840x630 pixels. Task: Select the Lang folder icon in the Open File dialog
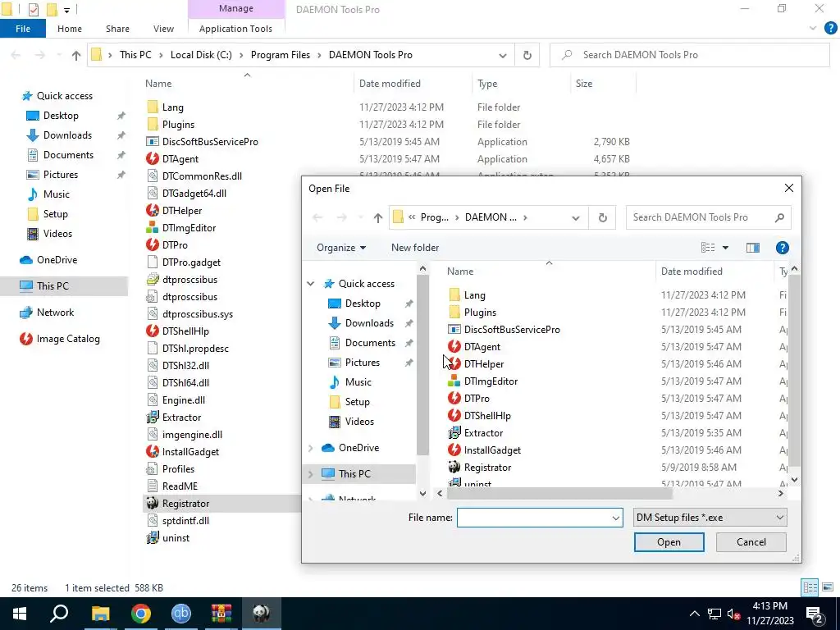[x=454, y=294]
